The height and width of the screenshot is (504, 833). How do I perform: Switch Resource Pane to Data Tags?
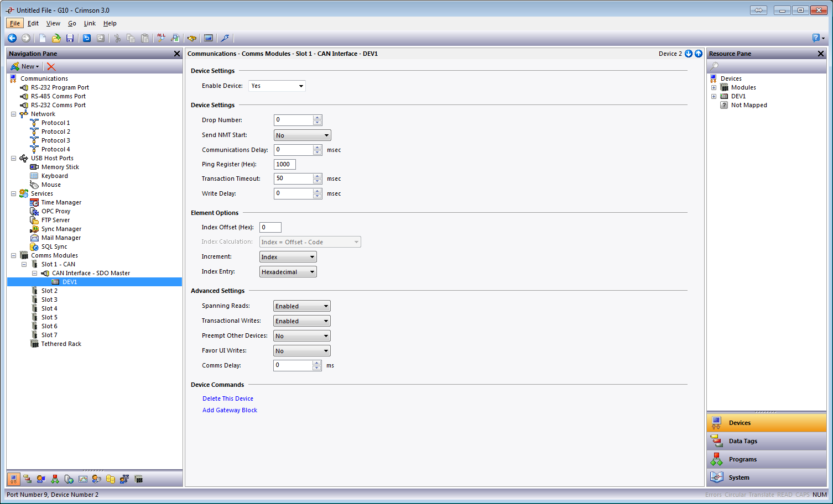tap(767, 441)
